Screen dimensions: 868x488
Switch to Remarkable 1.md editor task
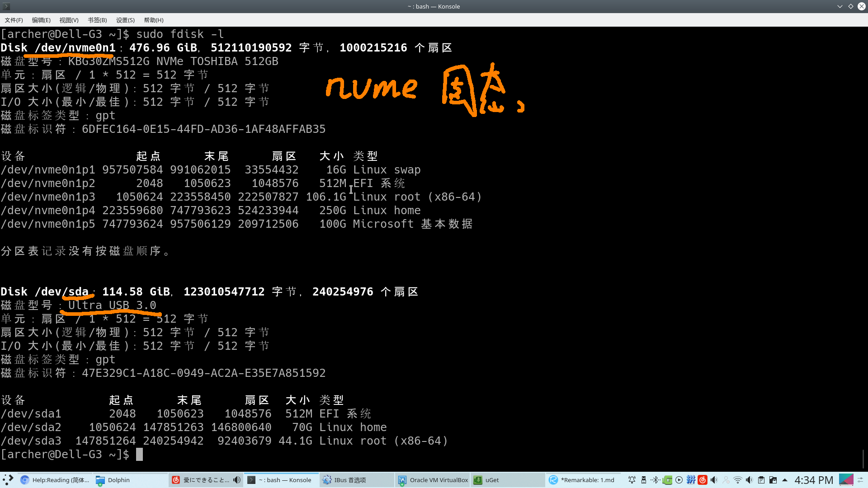583,480
